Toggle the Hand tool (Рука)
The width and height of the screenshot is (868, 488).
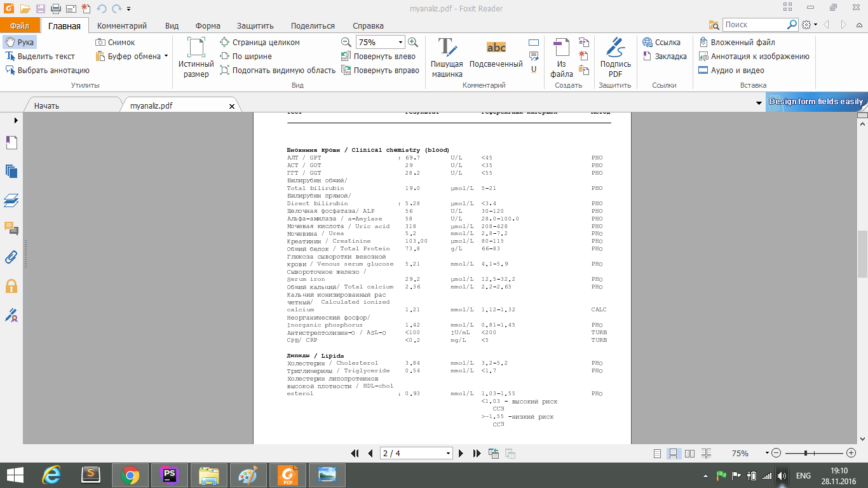pyautogui.click(x=19, y=42)
